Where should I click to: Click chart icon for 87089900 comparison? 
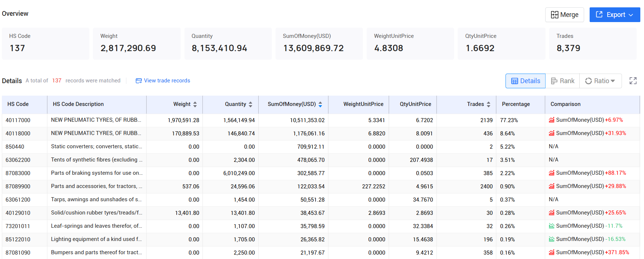pos(551,186)
